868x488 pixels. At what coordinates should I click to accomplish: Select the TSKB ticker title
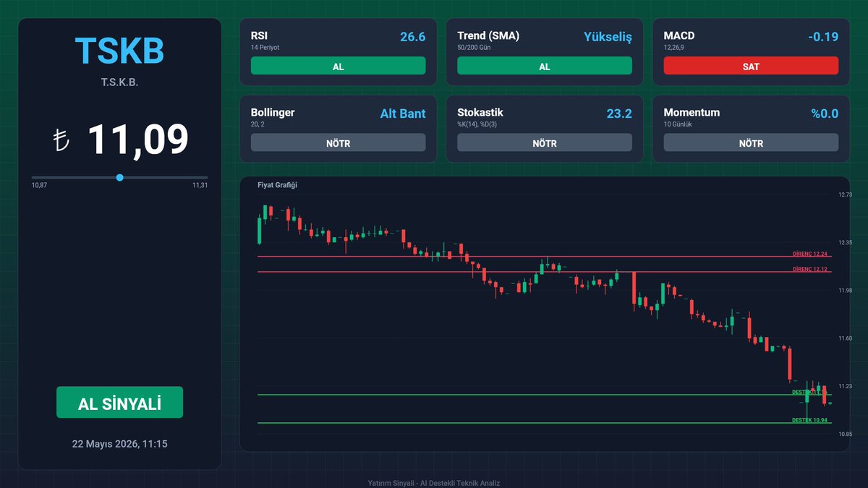119,51
